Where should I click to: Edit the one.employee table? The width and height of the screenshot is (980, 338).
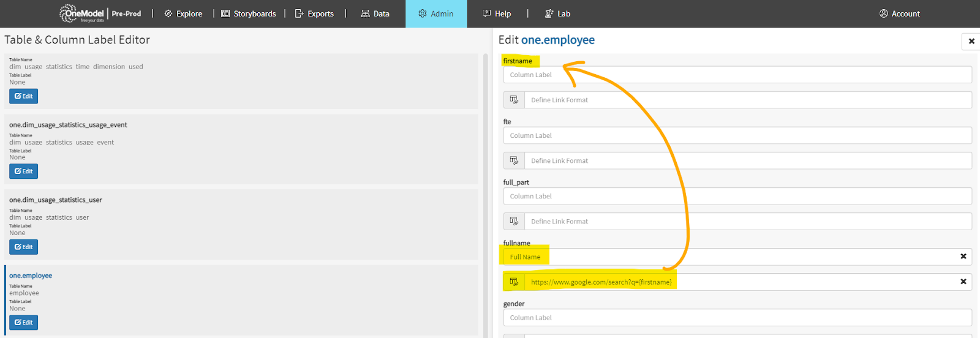[23, 323]
